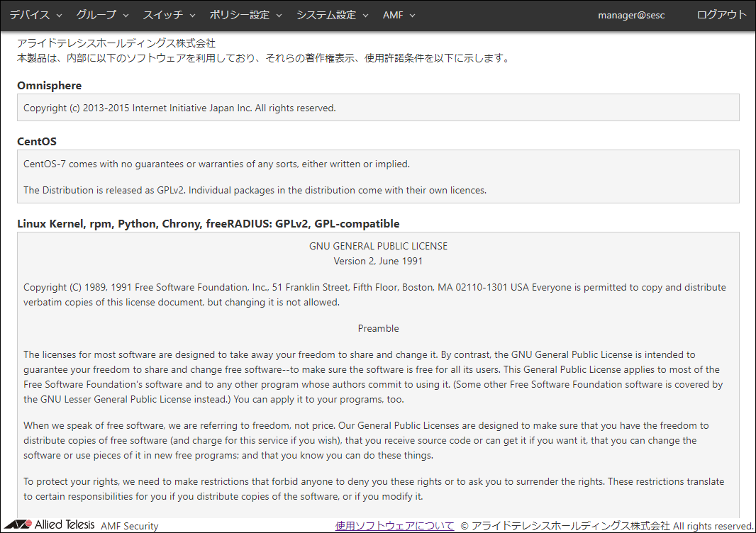This screenshot has height=533, width=756.
Task: Click the dropdown arrow next to デバイス
Action: tap(59, 16)
